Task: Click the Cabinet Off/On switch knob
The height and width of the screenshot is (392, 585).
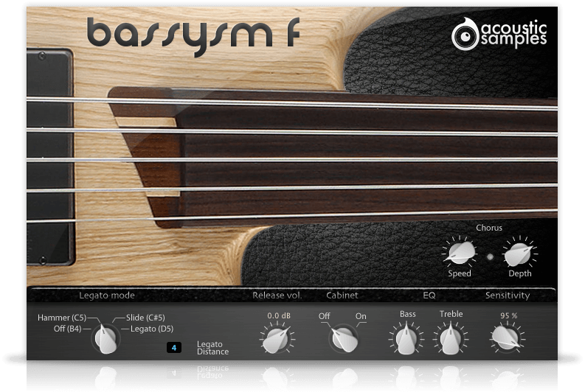Action: pyautogui.click(x=344, y=338)
